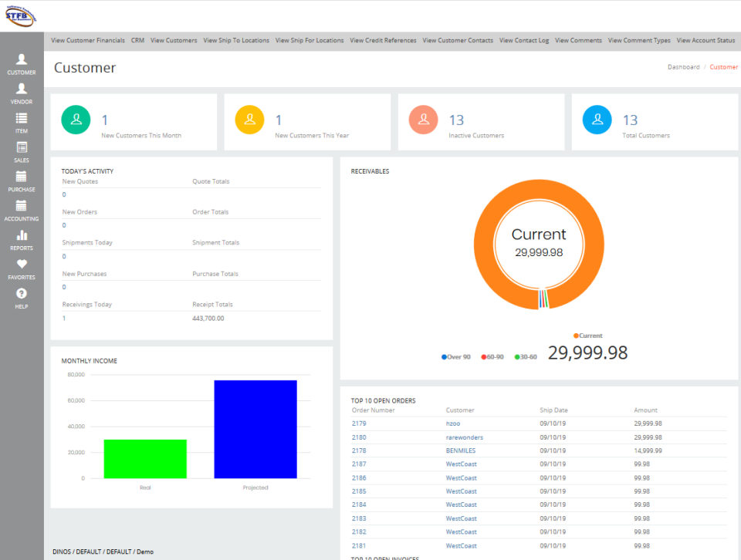Image resolution: width=741 pixels, height=560 pixels.
Task: Toggle the Over 90 legend item
Action: [x=455, y=357]
